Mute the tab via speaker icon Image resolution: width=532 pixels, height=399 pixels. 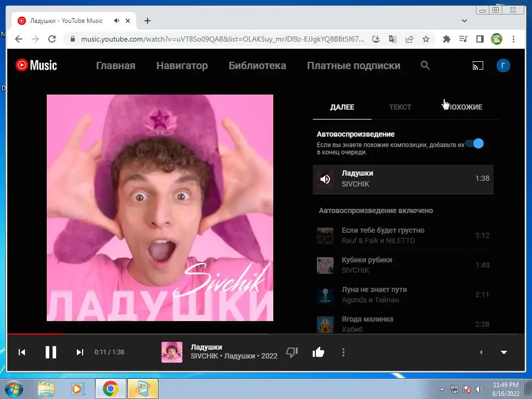117,21
